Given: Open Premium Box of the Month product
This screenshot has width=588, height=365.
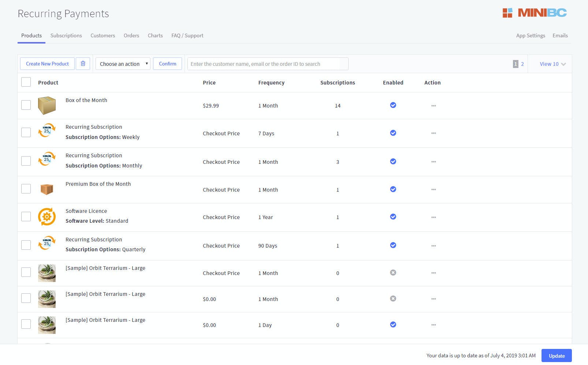Looking at the screenshot, I should click(98, 184).
